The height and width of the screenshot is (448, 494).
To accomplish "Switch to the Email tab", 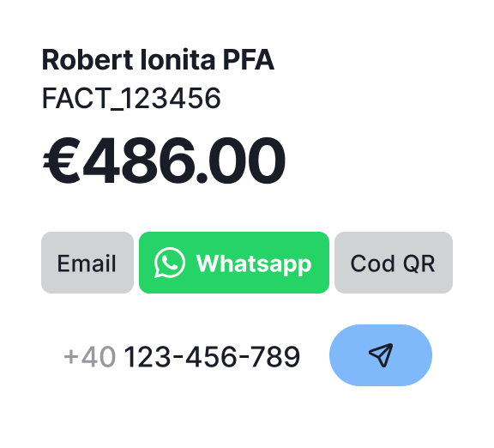I will (87, 263).
